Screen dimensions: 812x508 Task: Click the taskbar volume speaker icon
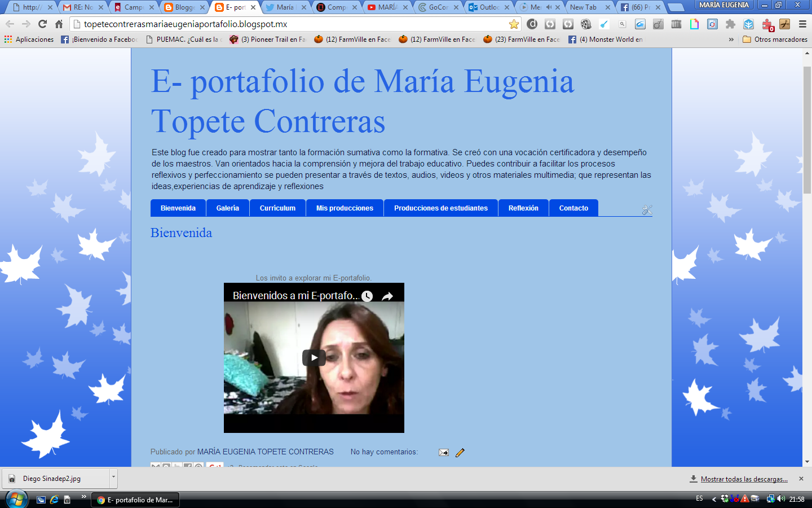781,499
